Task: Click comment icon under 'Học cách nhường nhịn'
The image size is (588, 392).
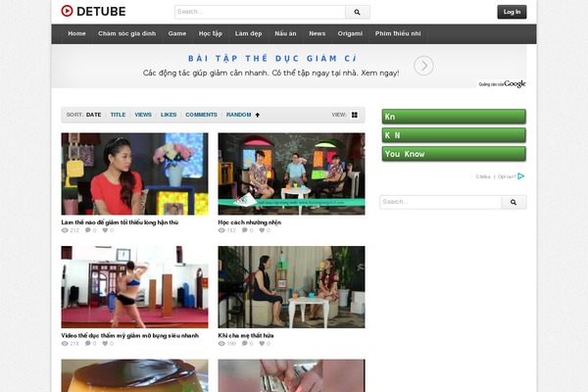Action: pos(245,230)
